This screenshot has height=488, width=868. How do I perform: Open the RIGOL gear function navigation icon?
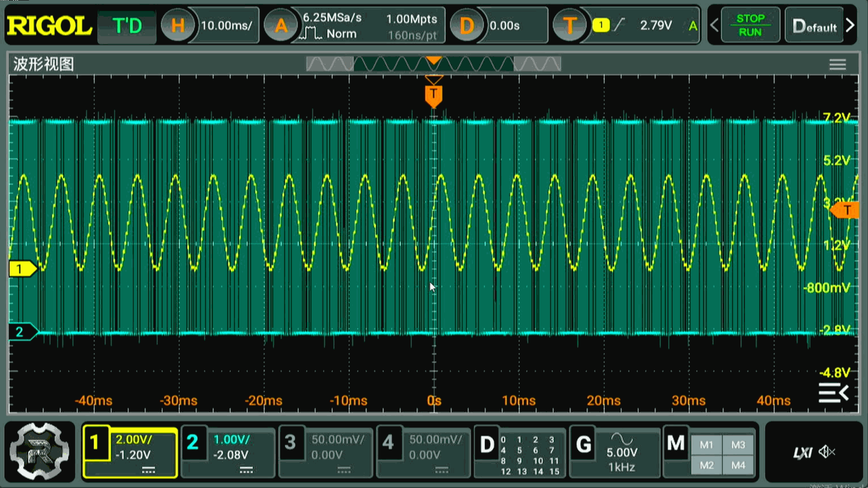tap(40, 451)
